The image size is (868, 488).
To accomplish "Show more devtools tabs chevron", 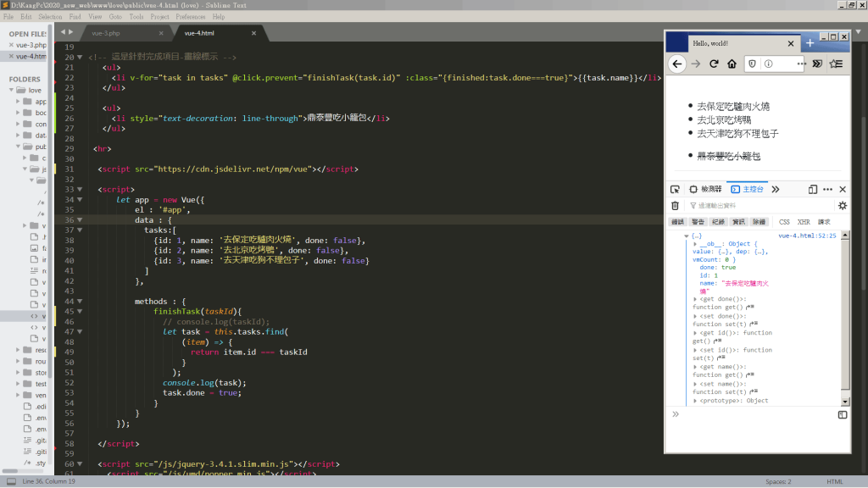I will click(x=776, y=189).
